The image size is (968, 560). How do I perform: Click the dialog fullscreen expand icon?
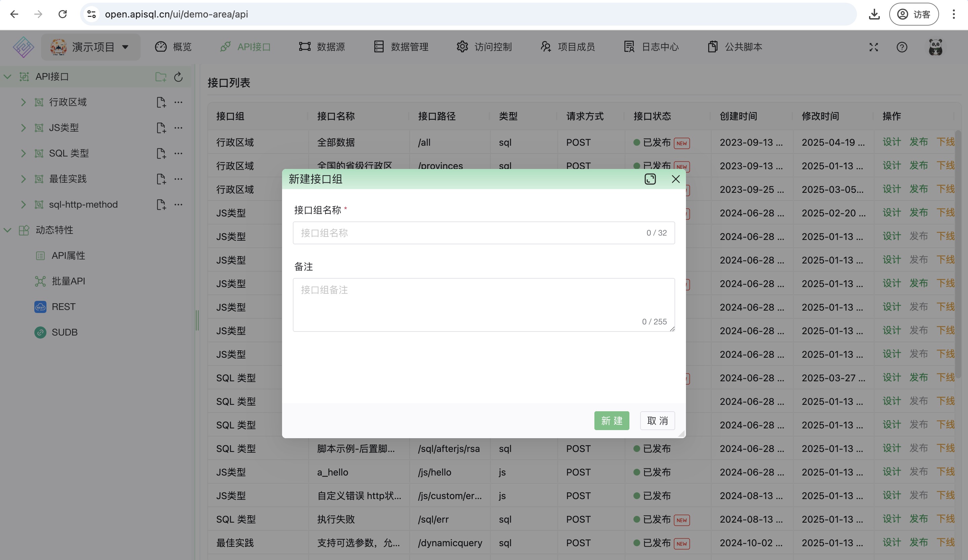(x=650, y=179)
